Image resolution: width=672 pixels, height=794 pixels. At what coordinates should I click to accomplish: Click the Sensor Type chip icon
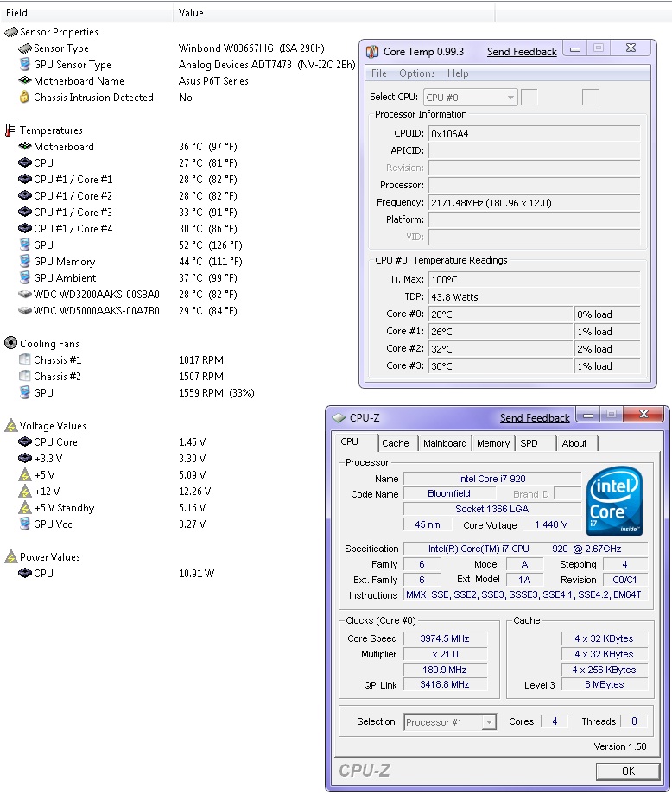pyautogui.click(x=25, y=48)
